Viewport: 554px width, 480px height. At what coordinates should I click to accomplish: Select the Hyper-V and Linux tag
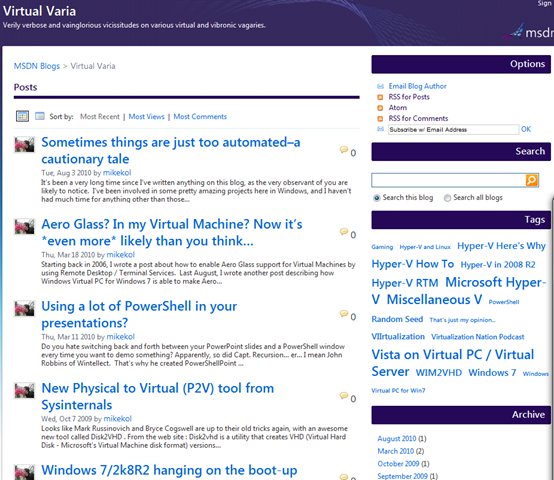point(425,247)
